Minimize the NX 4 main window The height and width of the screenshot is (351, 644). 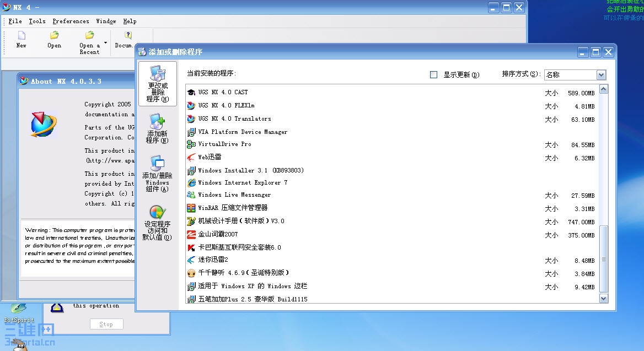pyautogui.click(x=493, y=7)
